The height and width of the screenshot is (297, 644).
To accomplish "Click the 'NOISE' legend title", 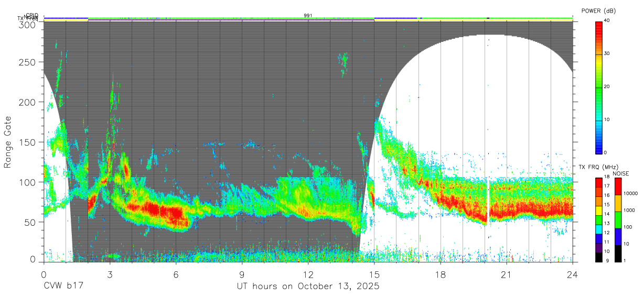I will (622, 173).
